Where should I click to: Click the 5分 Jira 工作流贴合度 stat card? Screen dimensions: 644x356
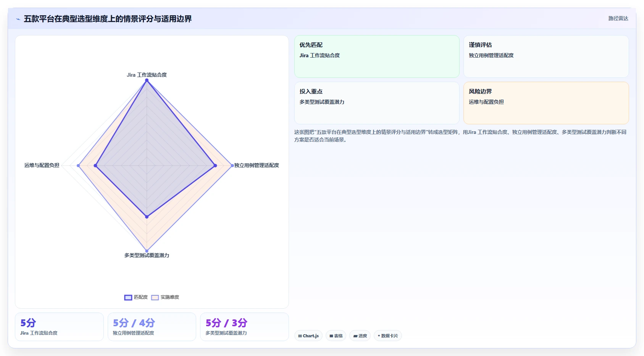click(x=59, y=327)
